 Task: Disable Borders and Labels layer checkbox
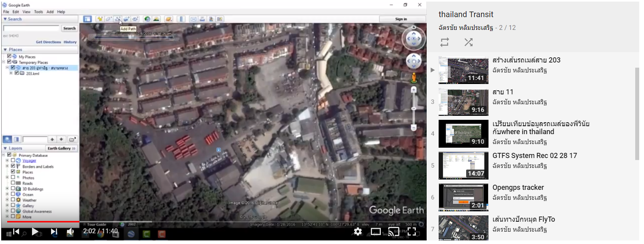point(13,166)
